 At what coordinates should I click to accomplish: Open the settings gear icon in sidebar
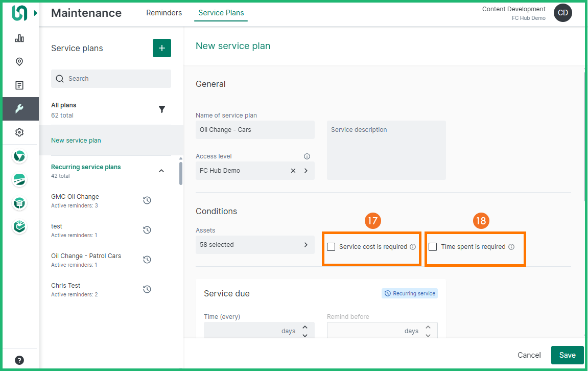coord(19,132)
